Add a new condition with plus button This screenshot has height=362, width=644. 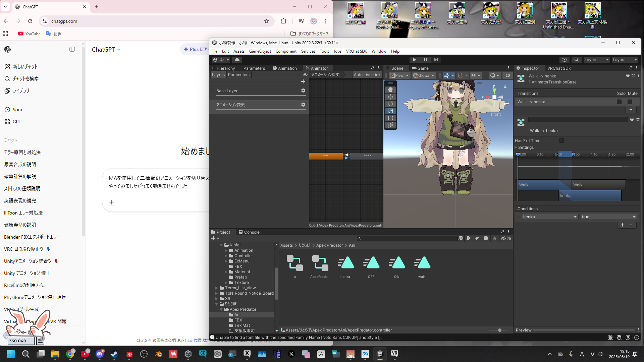623,225
